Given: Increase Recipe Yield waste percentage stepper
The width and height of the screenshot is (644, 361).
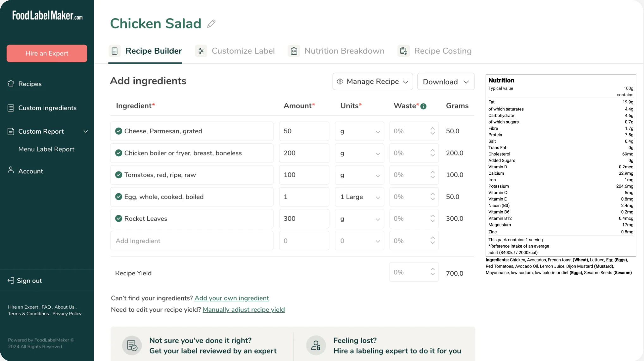Looking at the screenshot, I should click(432, 269).
